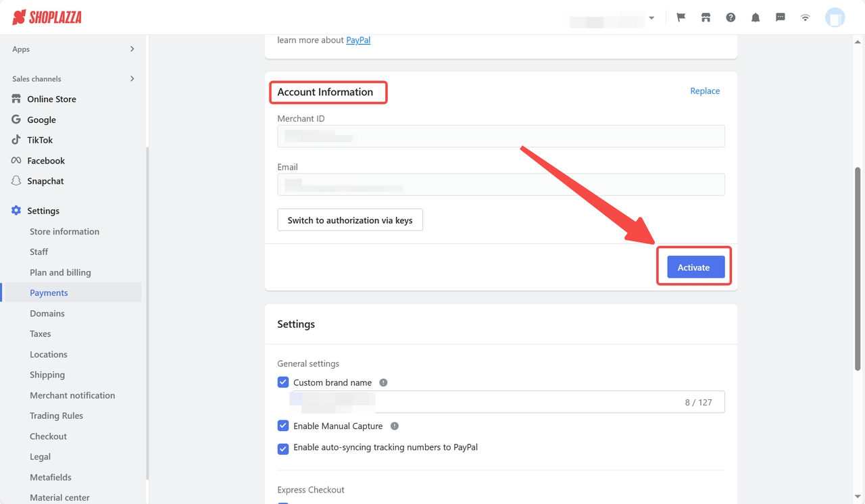Select Payments in sidebar

(x=49, y=293)
